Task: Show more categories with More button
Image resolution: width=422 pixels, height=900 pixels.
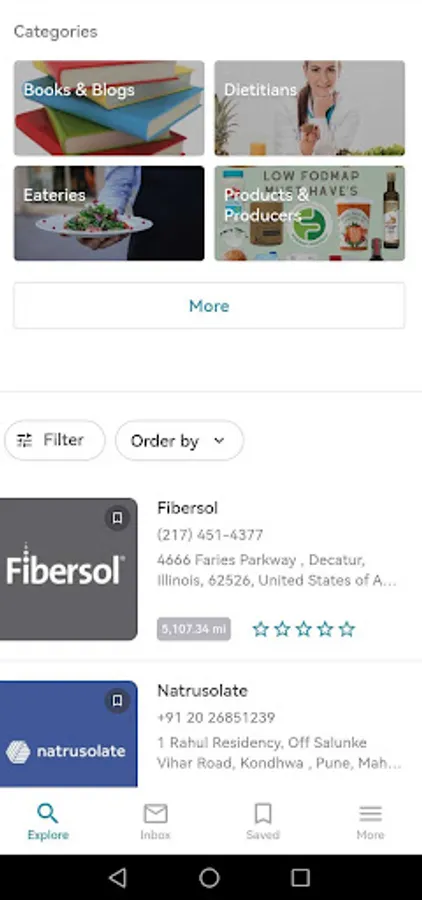Action: (209, 306)
